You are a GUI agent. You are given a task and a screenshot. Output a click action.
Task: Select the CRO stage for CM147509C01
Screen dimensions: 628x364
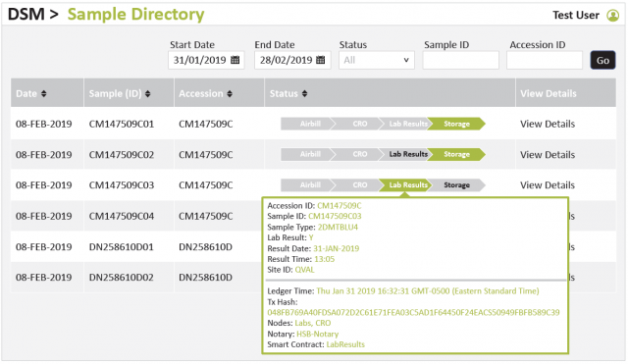point(358,124)
